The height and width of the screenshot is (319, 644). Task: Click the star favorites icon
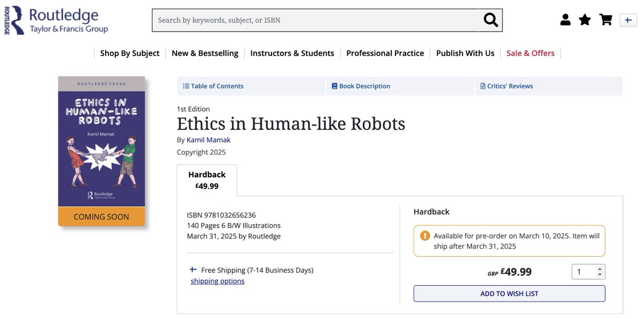[584, 19]
